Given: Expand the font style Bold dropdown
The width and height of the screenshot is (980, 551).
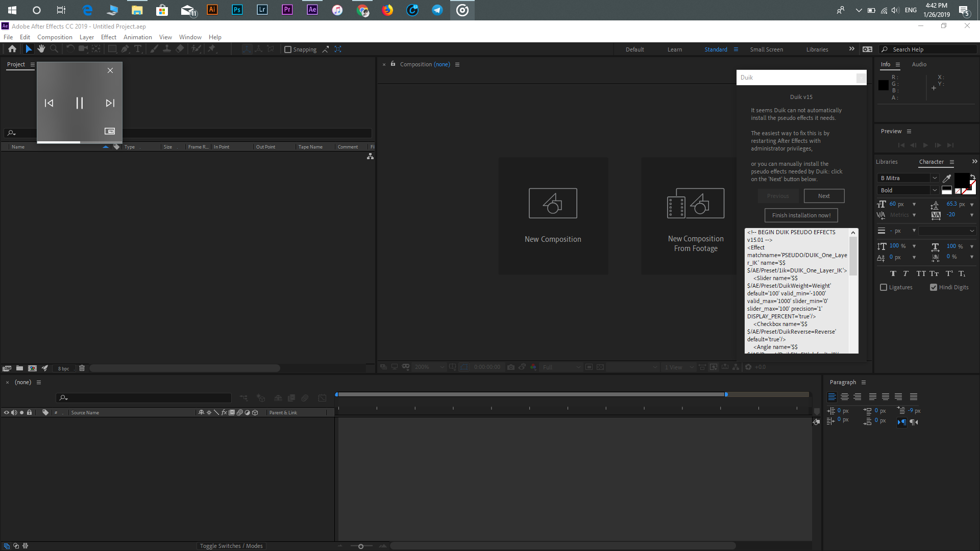Looking at the screenshot, I should [x=935, y=190].
